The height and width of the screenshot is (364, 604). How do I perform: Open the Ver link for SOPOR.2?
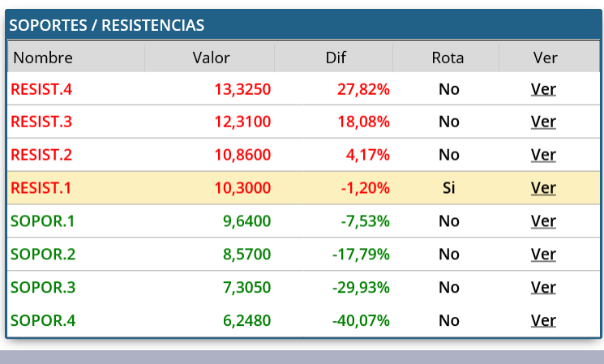pyautogui.click(x=543, y=255)
